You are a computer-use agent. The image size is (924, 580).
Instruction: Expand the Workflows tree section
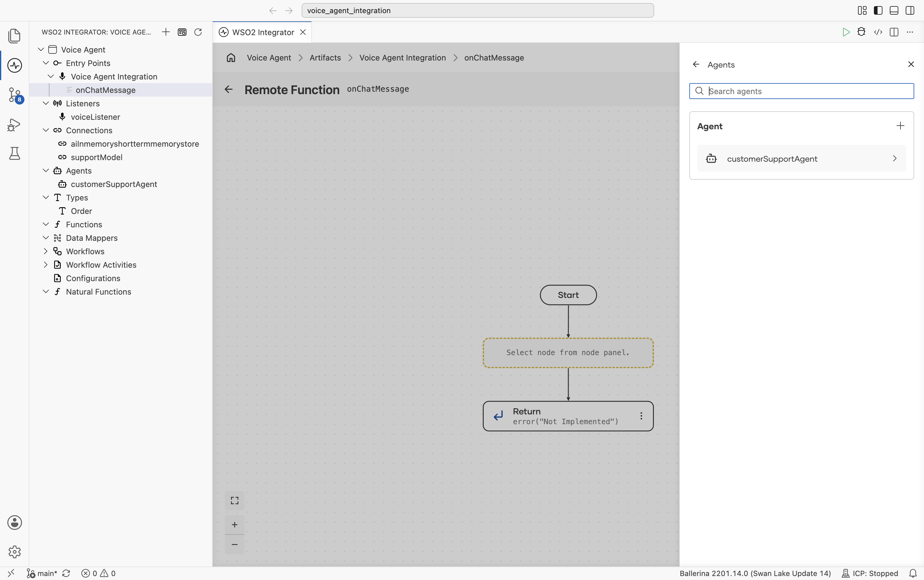coord(46,251)
